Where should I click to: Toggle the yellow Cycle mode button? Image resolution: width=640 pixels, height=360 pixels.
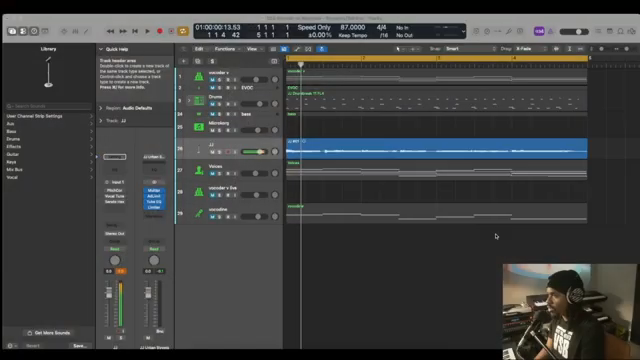point(183,31)
